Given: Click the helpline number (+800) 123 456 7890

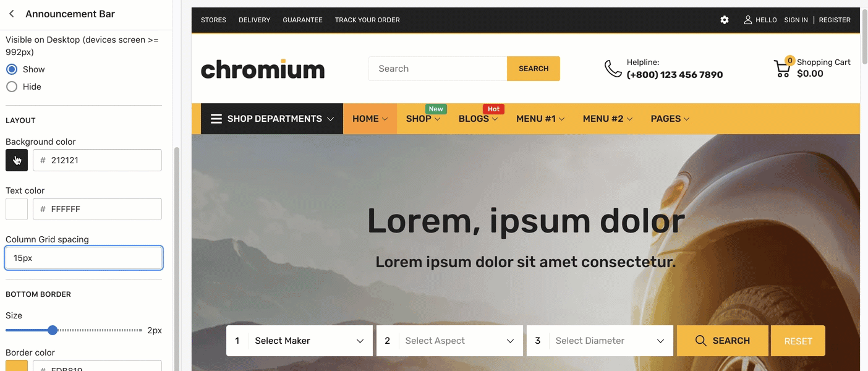Looking at the screenshot, I should pos(674,75).
